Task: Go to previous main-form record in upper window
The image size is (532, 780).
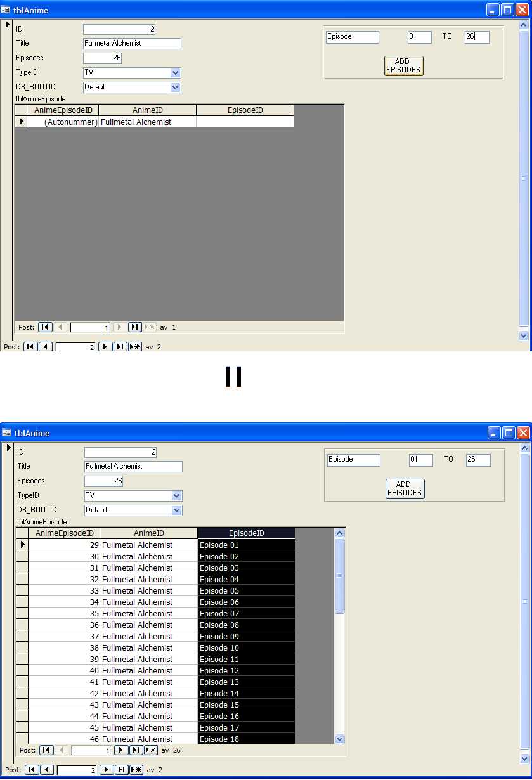Action: point(45,347)
